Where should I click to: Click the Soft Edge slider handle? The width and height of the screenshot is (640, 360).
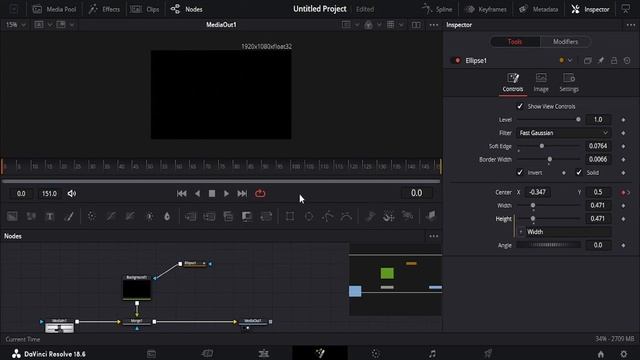point(542,146)
